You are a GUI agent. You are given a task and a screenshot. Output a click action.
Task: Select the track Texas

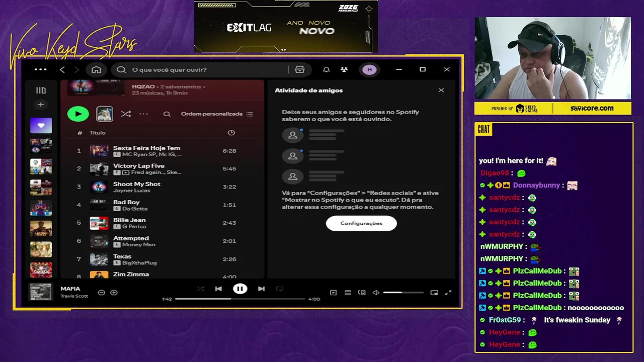coord(163,259)
